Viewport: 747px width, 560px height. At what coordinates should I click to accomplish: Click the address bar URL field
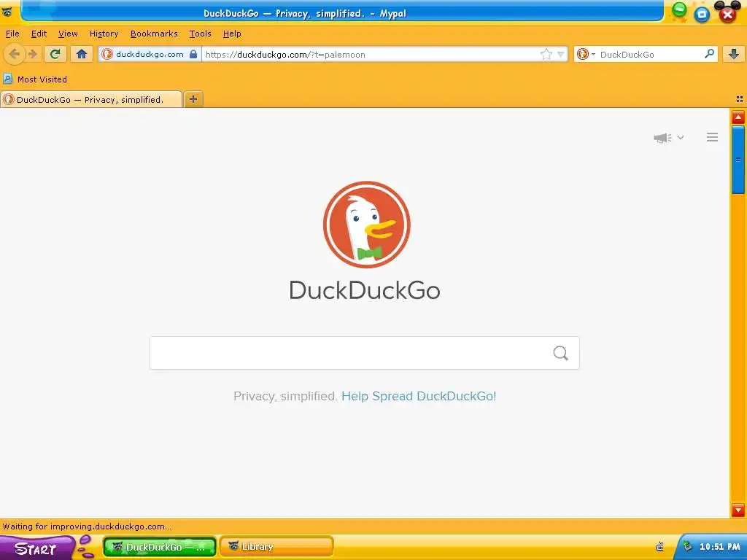[x=371, y=54]
